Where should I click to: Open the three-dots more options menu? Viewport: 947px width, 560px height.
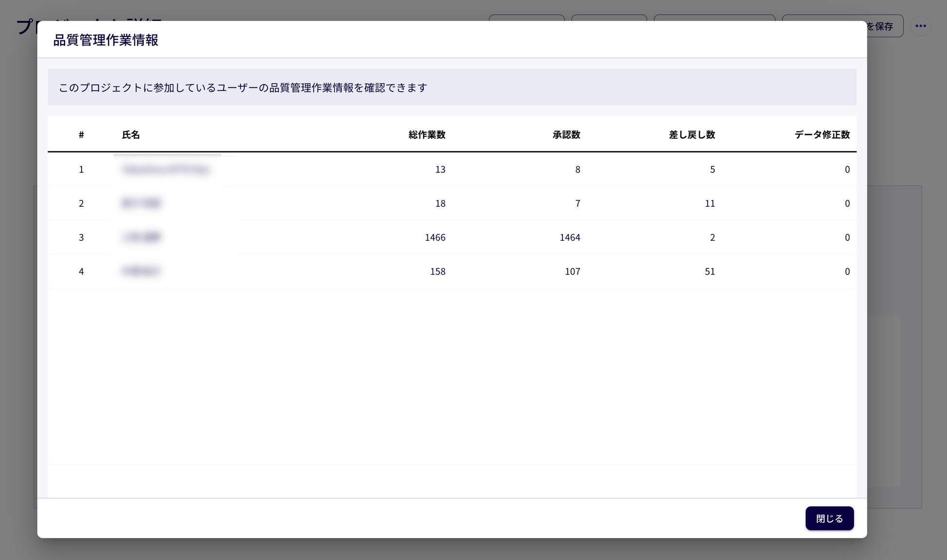point(920,26)
